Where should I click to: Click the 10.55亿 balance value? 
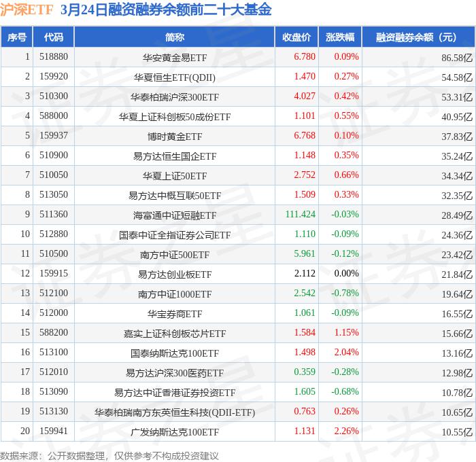pos(457,432)
